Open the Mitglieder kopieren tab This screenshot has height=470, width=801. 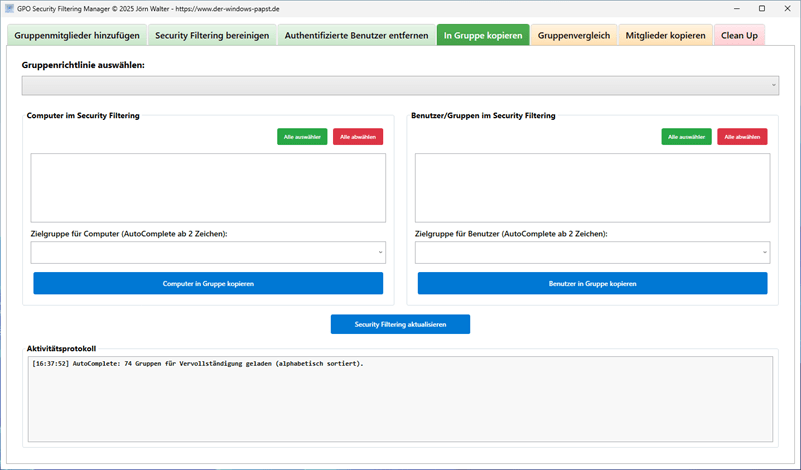point(665,35)
